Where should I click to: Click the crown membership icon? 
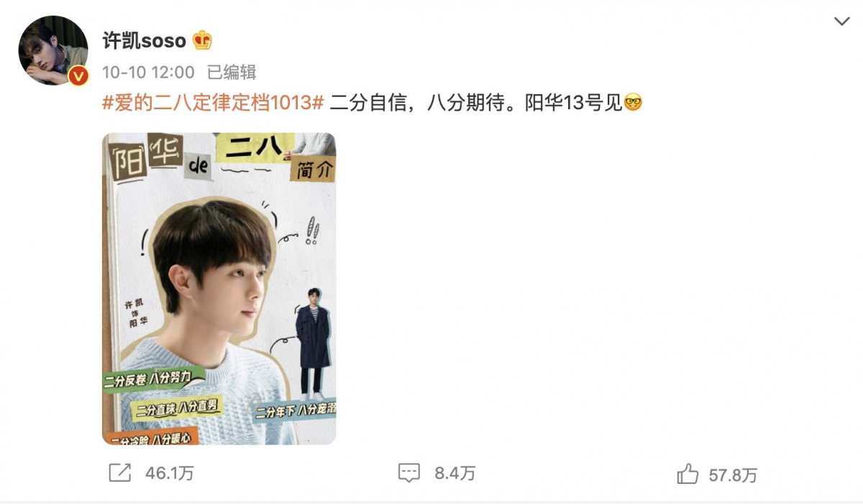202,40
